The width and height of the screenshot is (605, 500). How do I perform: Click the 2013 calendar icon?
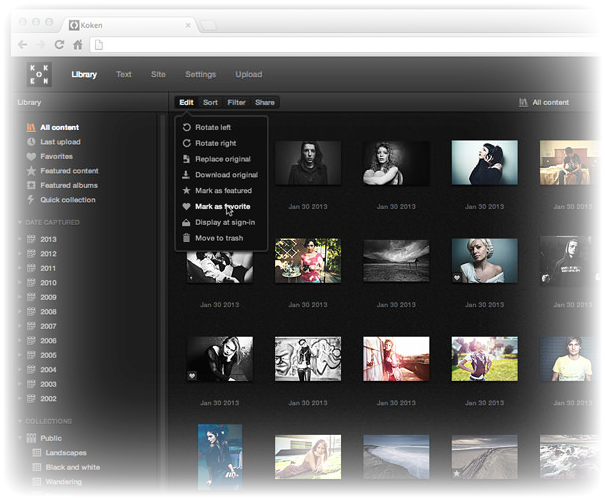coord(31,239)
